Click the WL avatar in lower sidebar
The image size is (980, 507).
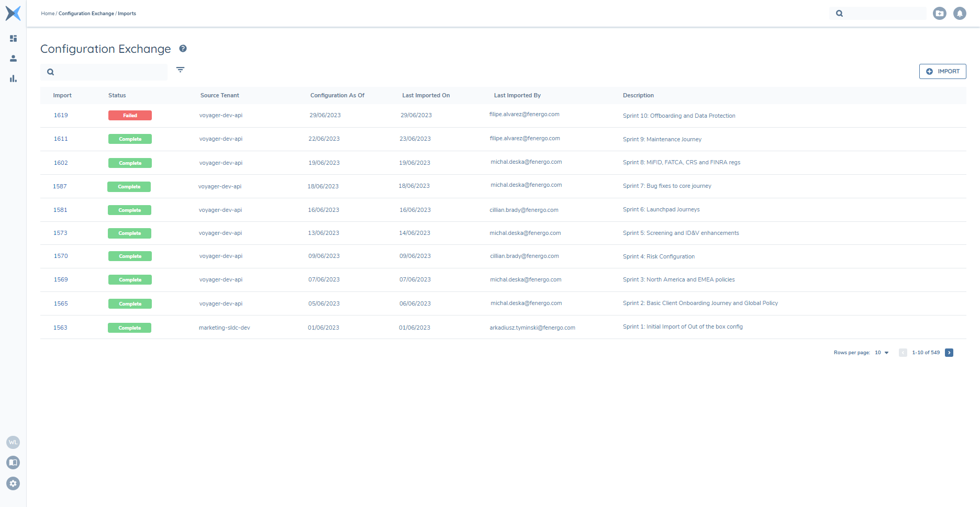(13, 442)
